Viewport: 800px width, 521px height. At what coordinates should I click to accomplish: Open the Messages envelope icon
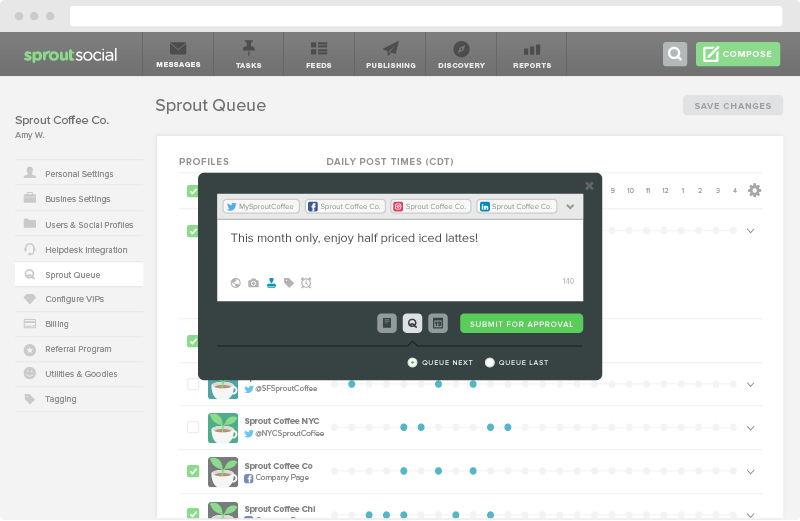click(x=178, y=48)
